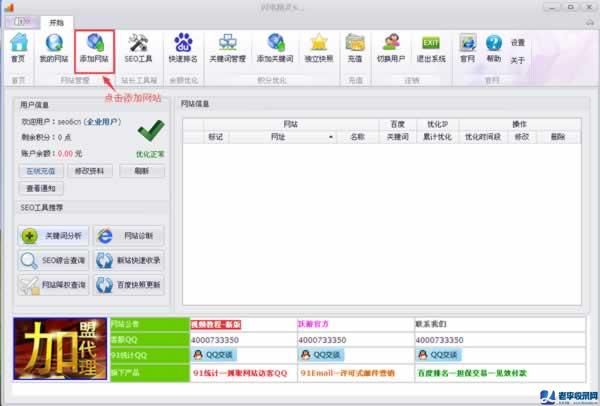Open 关键词管理 network icon

(228, 48)
